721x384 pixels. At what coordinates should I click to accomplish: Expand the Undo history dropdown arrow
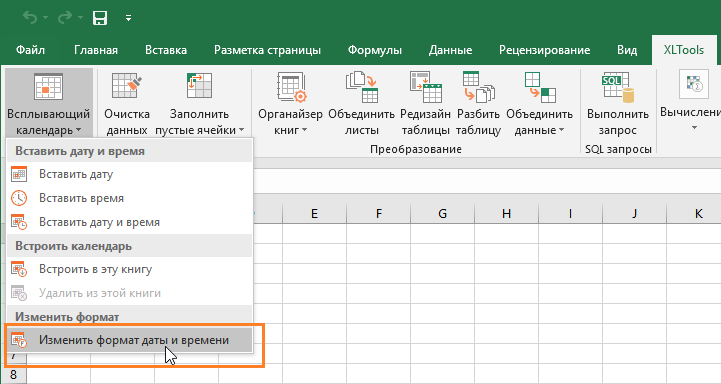pyautogui.click(x=46, y=18)
